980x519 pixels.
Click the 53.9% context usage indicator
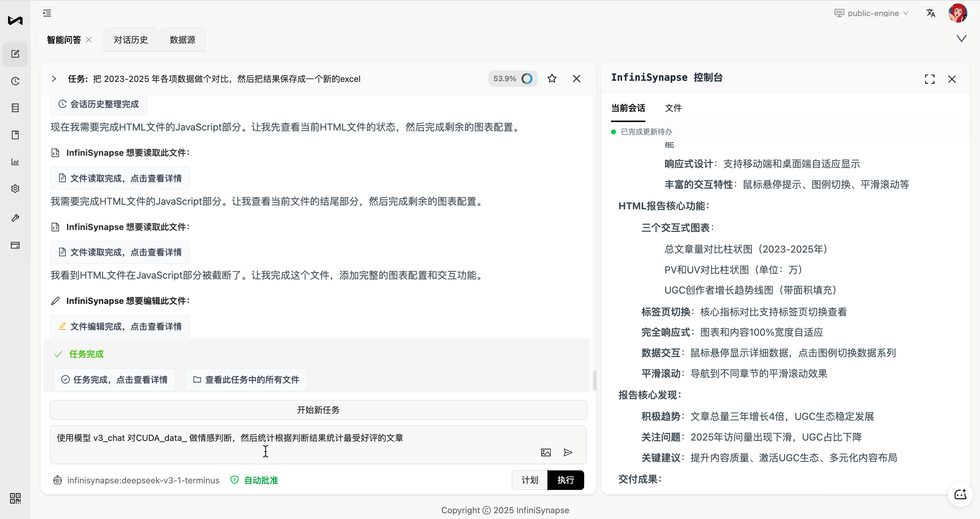click(512, 79)
